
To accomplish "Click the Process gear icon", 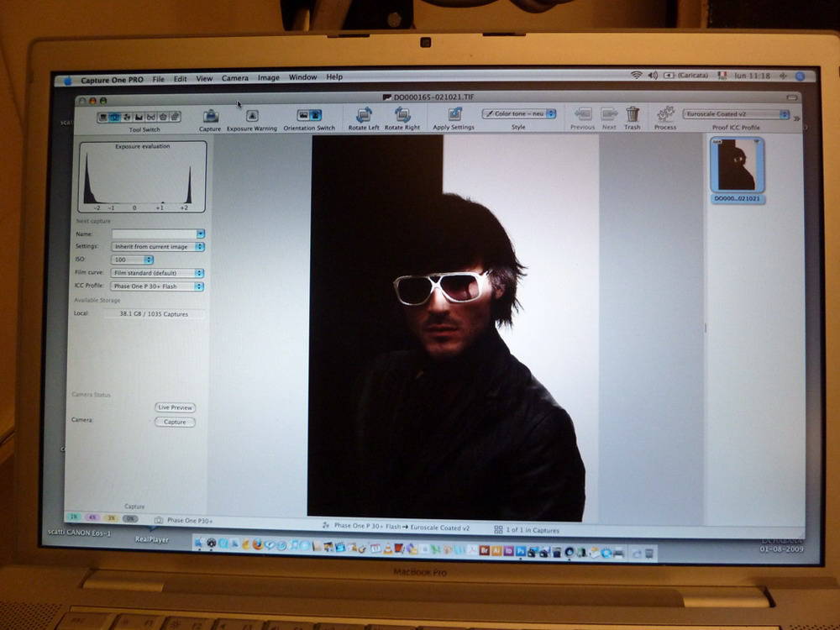I will [x=665, y=113].
